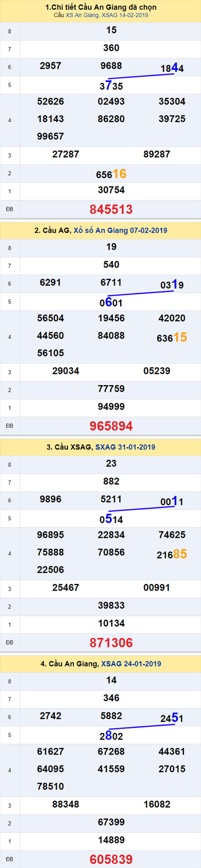Click prize-1 number 94999
201x868 pixels.
point(111,407)
